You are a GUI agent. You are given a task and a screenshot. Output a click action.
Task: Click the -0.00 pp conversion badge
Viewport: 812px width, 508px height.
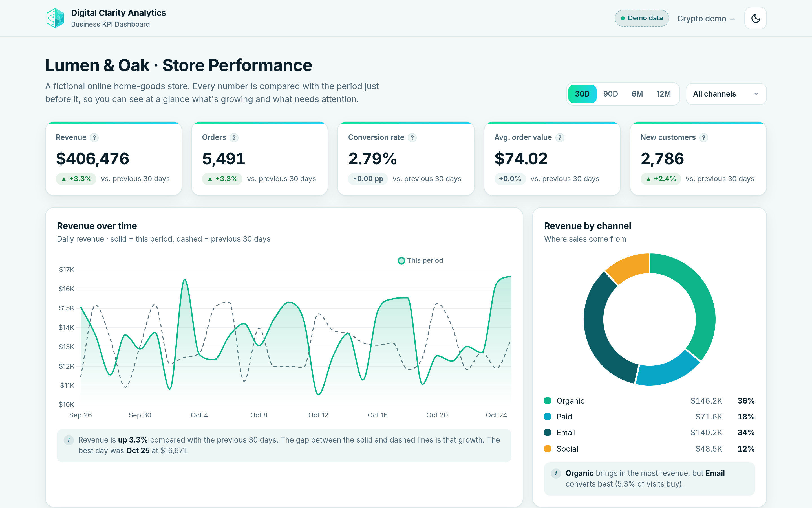tap(368, 179)
